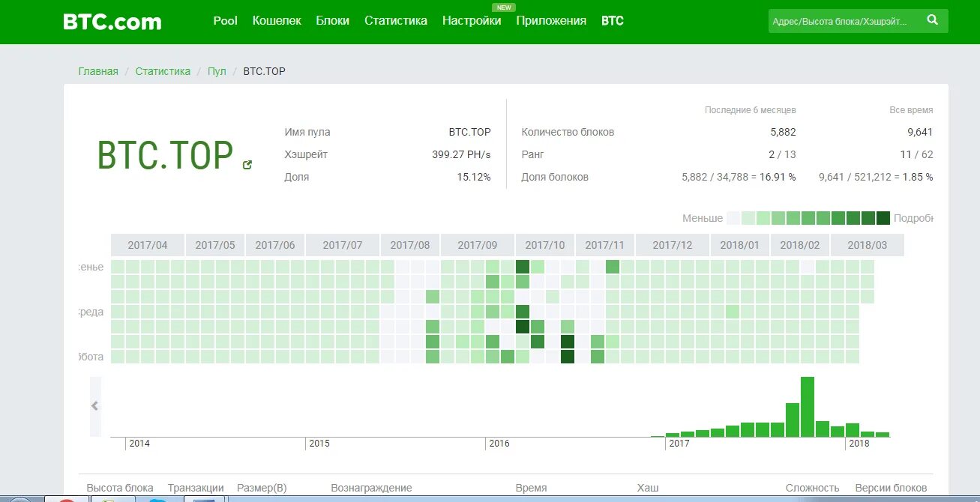Click the Сложность column header

coord(813,488)
